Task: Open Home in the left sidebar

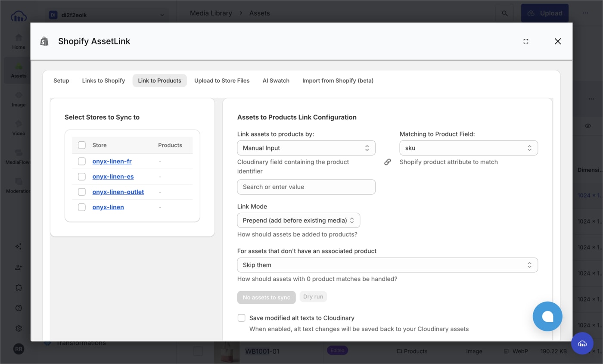Action: [19, 41]
